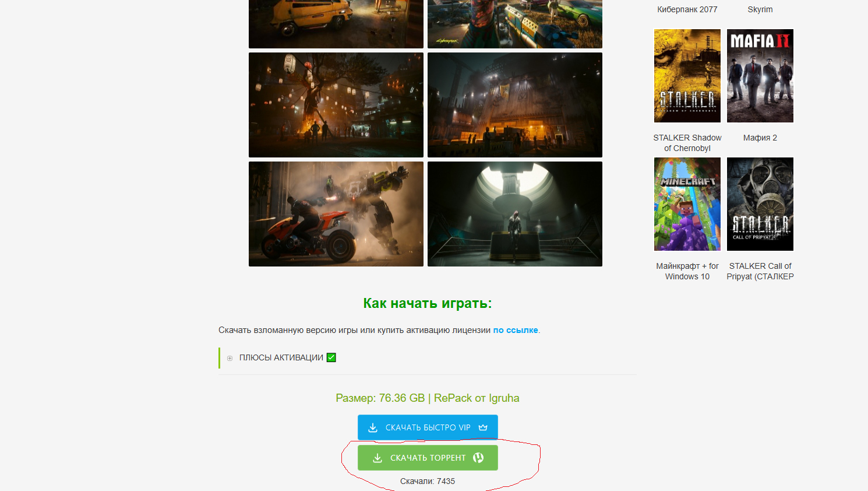The width and height of the screenshot is (868, 491).
Task: Open the STALKER Shadow of Chernobyl cover image
Action: coord(687,76)
